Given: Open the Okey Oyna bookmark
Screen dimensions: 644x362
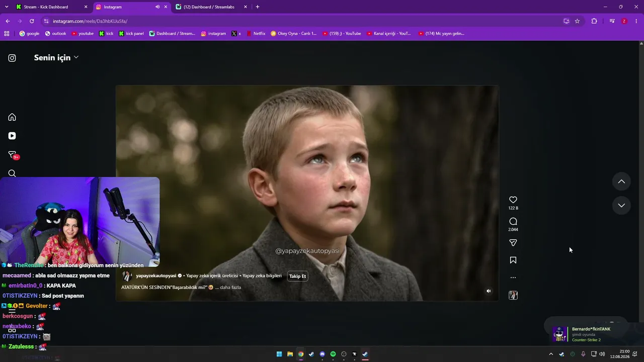Looking at the screenshot, I should click(294, 34).
